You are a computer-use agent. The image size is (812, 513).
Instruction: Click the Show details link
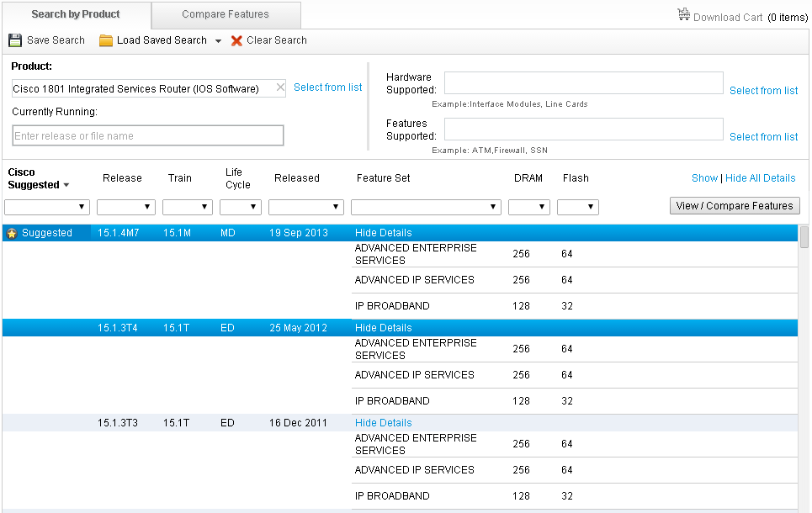pyautogui.click(x=704, y=178)
